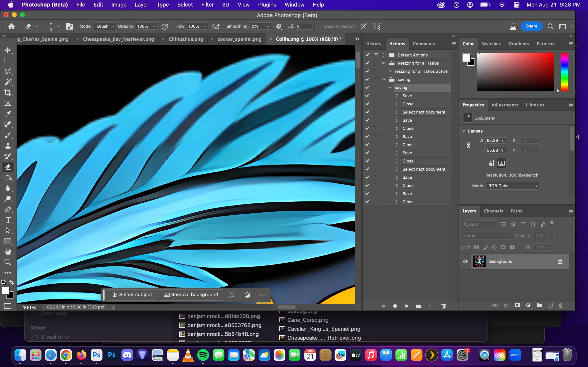Open the eraser Mode Brush dropdown
Screen dimensions: 588x367
point(105,26)
